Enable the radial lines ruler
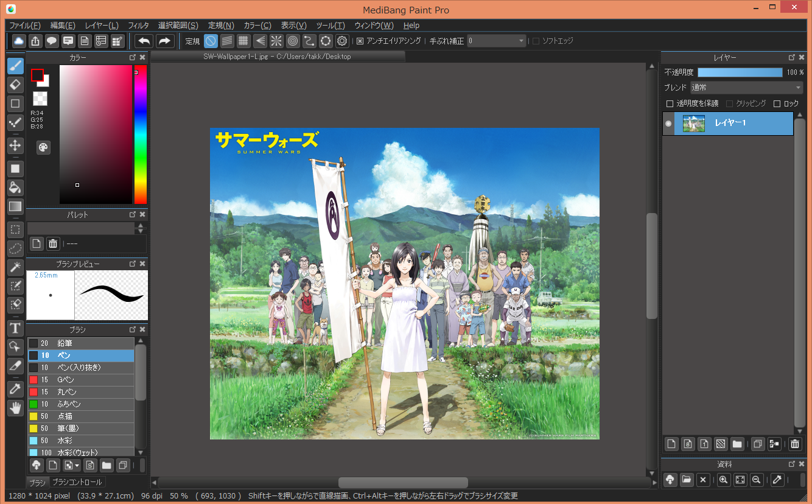This screenshot has width=812, height=504. pos(276,41)
